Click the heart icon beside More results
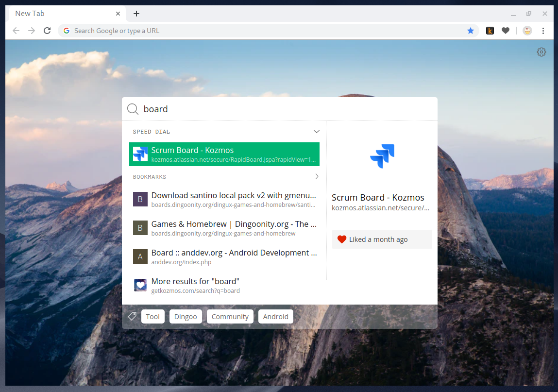The image size is (558, 392). [140, 285]
